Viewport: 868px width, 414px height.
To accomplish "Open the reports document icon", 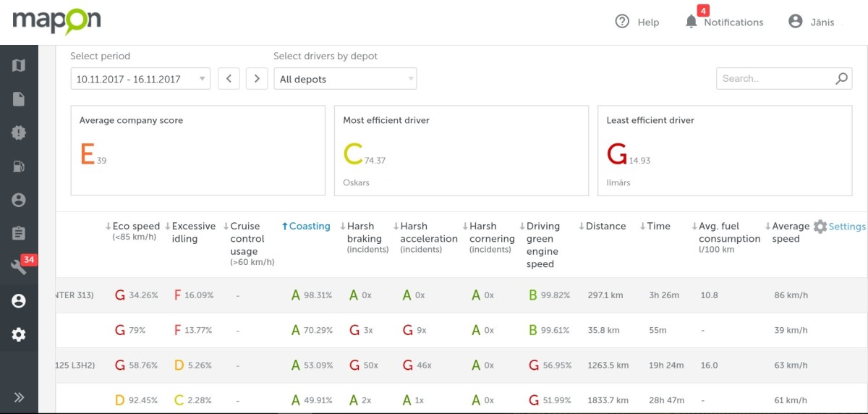I will [x=19, y=99].
